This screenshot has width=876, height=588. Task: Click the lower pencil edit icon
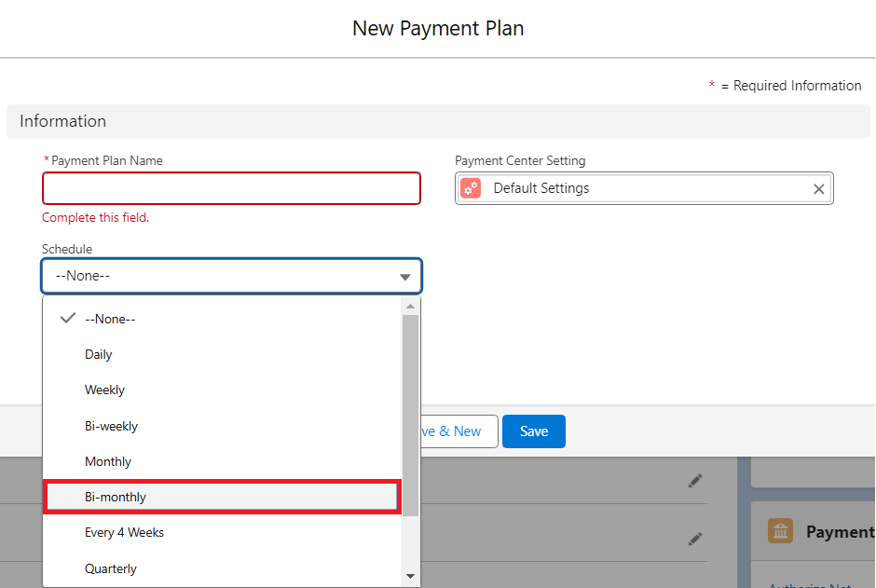point(694,539)
